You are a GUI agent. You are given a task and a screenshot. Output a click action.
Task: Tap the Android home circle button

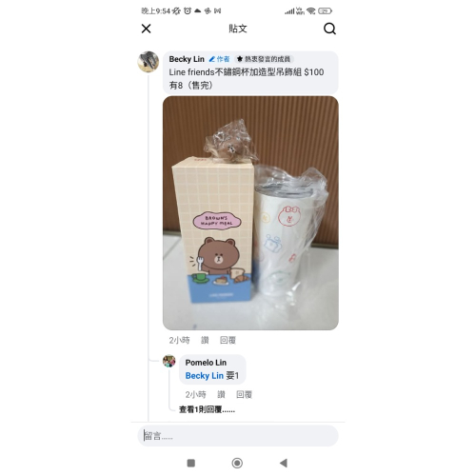pos(237,463)
